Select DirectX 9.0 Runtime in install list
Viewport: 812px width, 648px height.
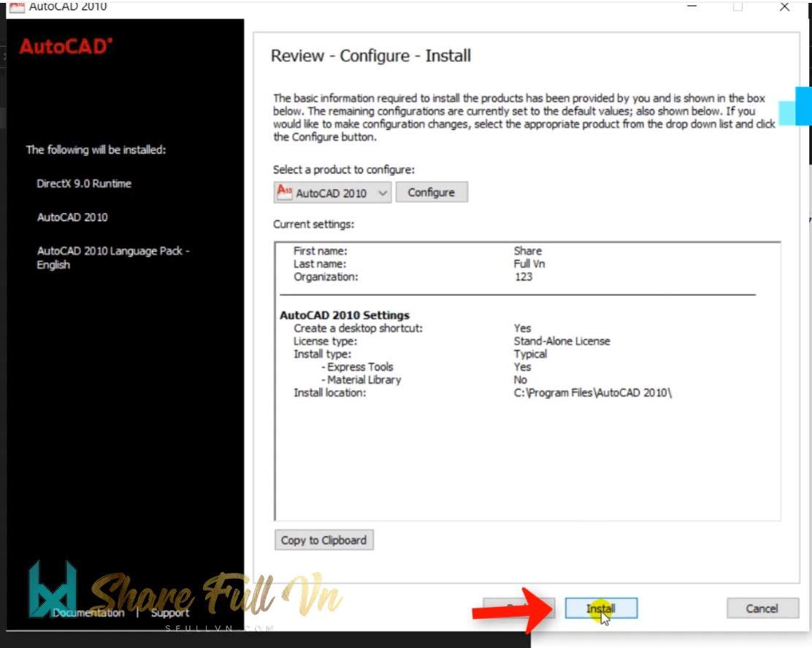click(x=84, y=184)
